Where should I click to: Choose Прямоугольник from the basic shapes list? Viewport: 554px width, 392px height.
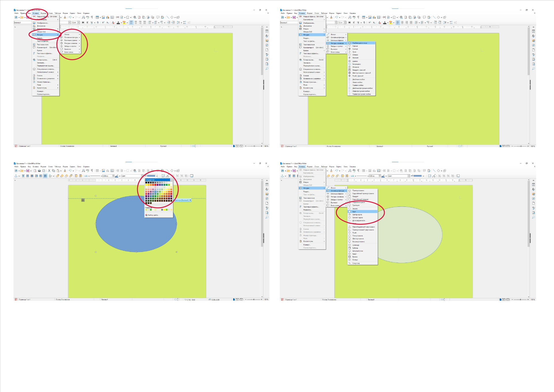point(358,191)
